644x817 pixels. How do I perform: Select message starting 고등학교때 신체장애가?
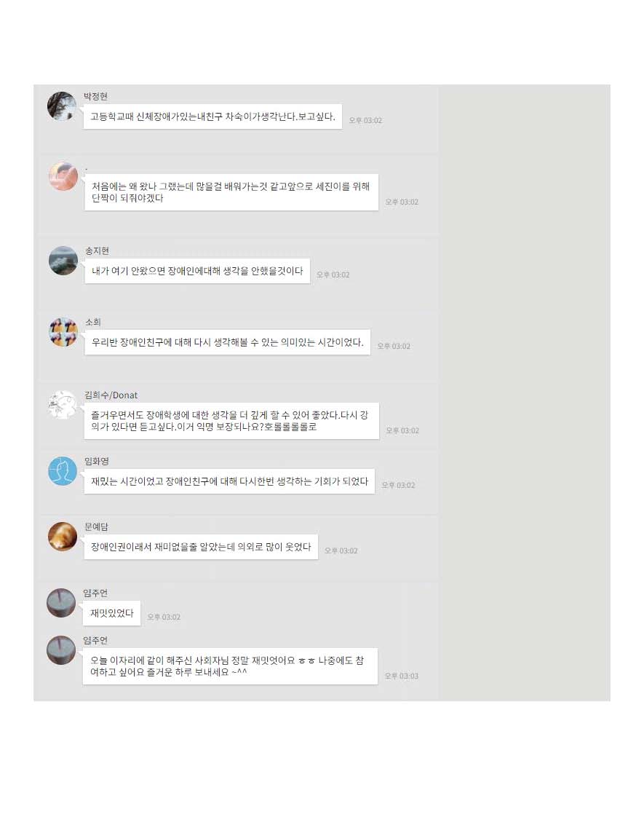[212, 117]
